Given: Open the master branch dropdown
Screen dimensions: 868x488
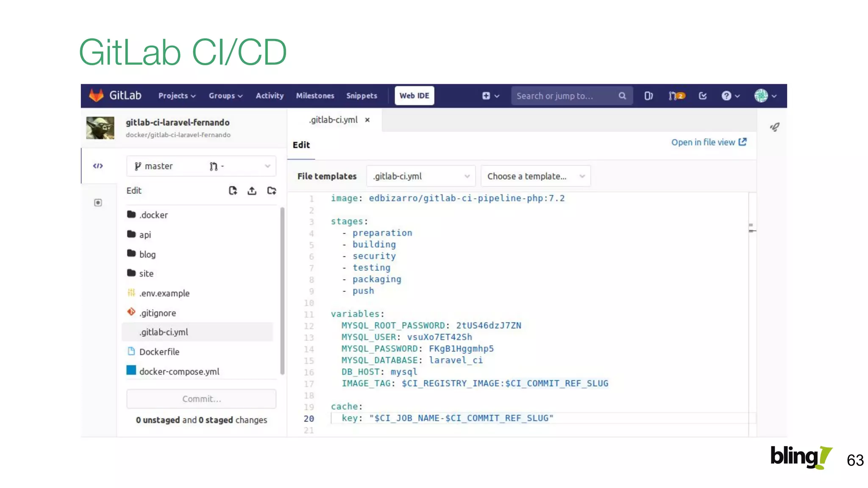Looking at the screenshot, I should [x=201, y=166].
